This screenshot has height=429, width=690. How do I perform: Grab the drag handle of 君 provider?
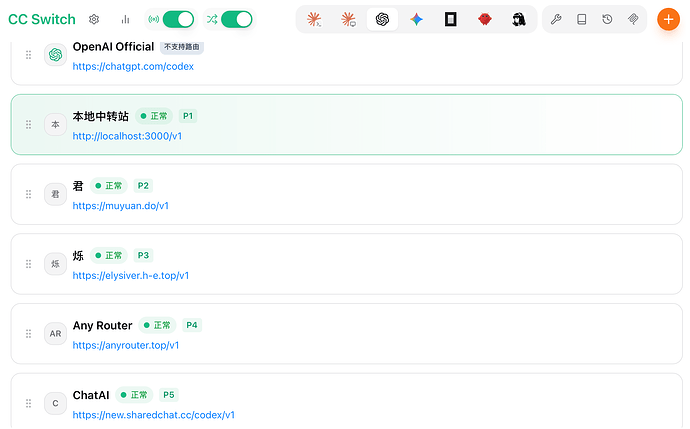(29, 194)
